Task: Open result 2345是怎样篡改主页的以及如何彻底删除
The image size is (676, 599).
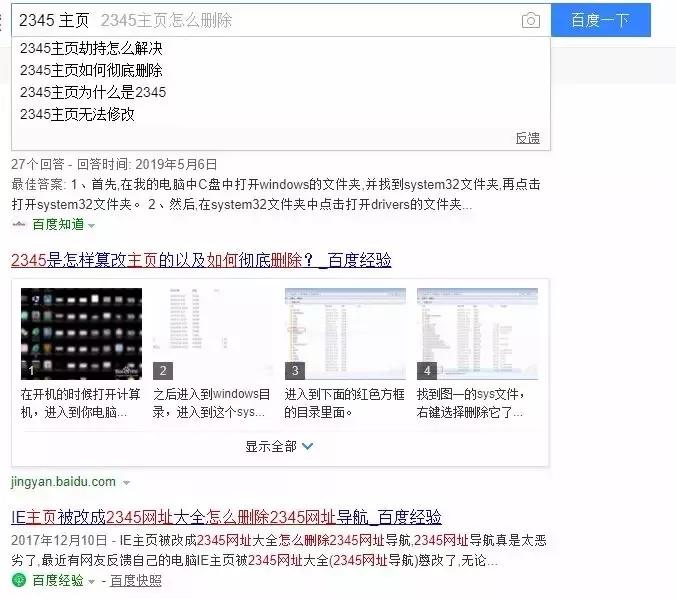Action: click(x=200, y=260)
